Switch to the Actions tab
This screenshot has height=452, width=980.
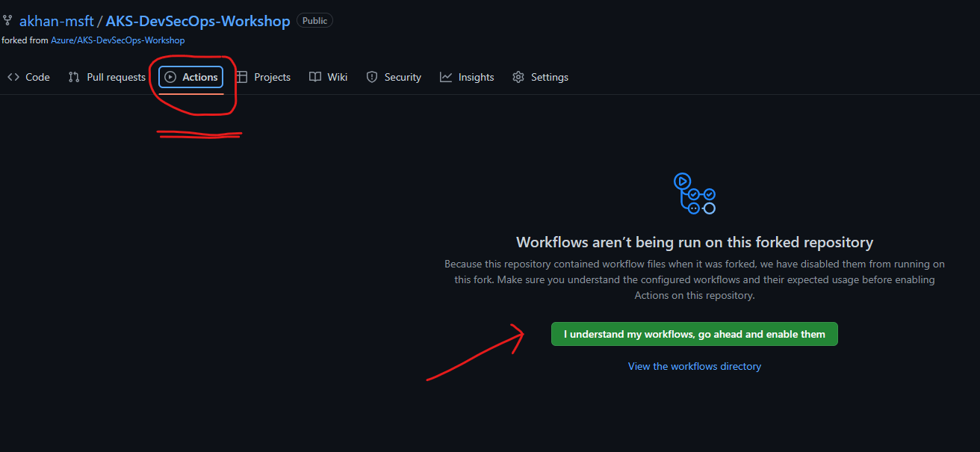197,76
